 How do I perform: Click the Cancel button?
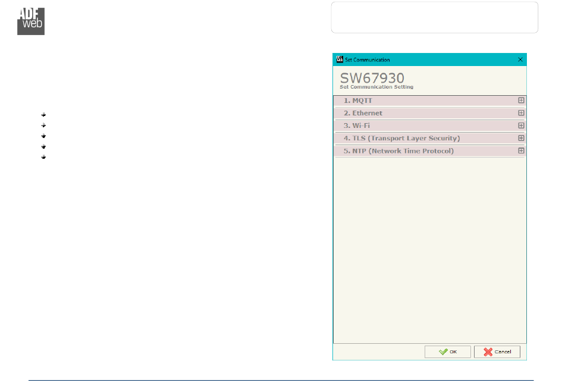click(497, 352)
